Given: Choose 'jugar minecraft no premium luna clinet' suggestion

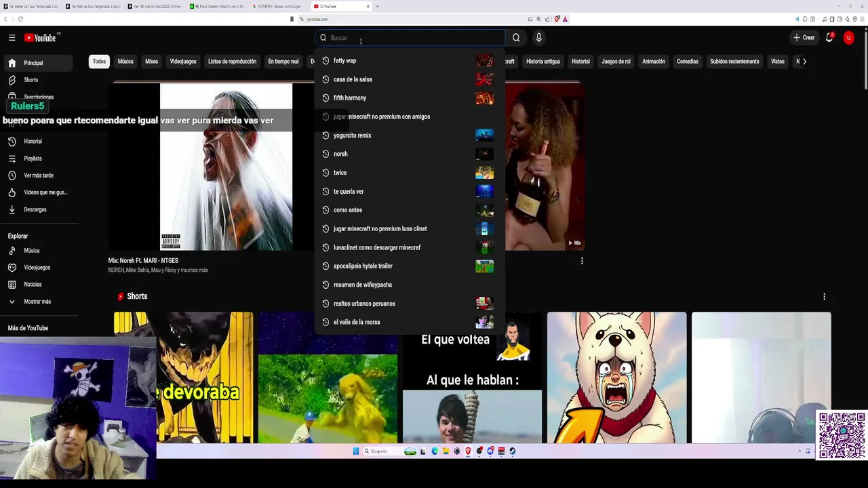Looking at the screenshot, I should [409, 228].
